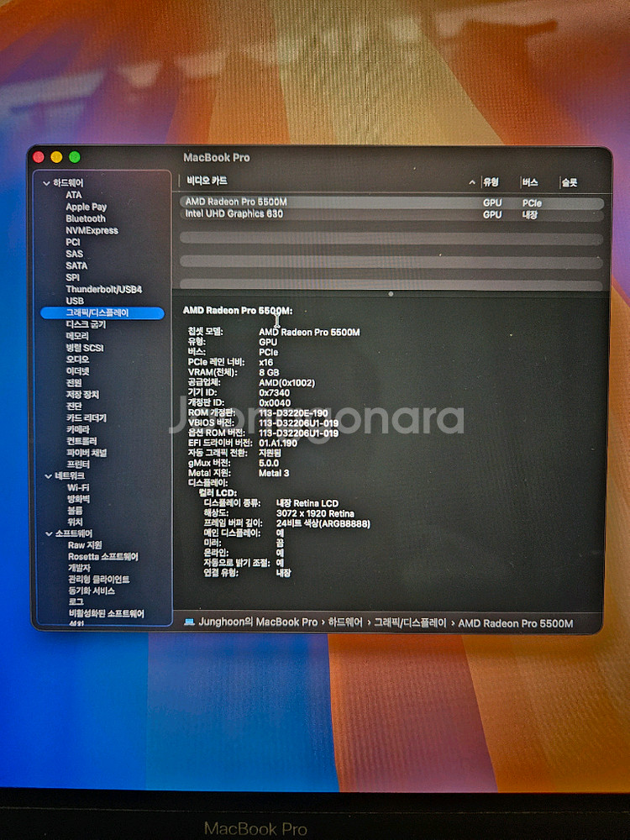Select ATA in the sidebar
The width and height of the screenshot is (630, 840).
click(74, 195)
